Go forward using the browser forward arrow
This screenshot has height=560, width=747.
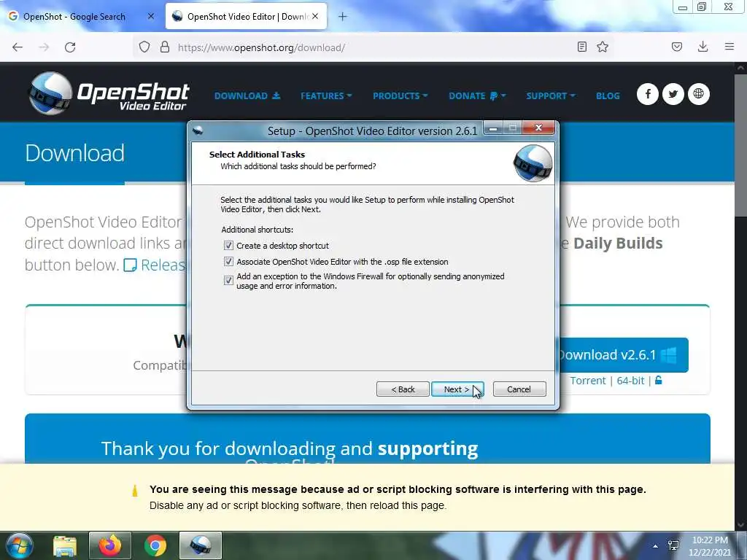coord(44,47)
